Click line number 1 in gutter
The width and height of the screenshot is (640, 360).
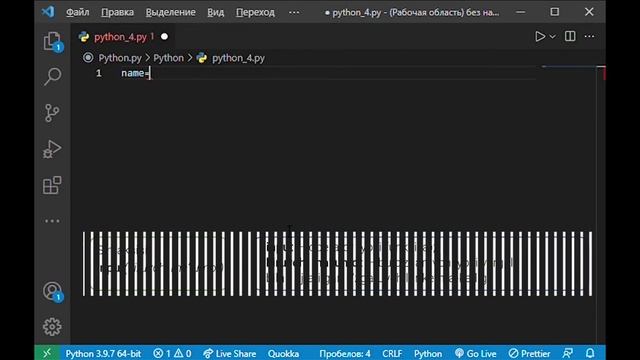[x=99, y=73]
